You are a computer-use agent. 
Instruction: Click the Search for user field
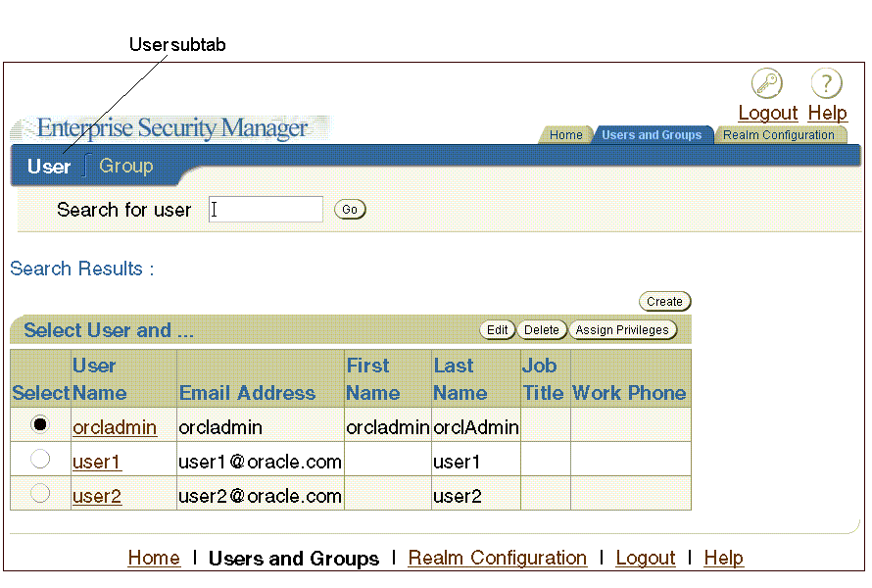coord(266,210)
